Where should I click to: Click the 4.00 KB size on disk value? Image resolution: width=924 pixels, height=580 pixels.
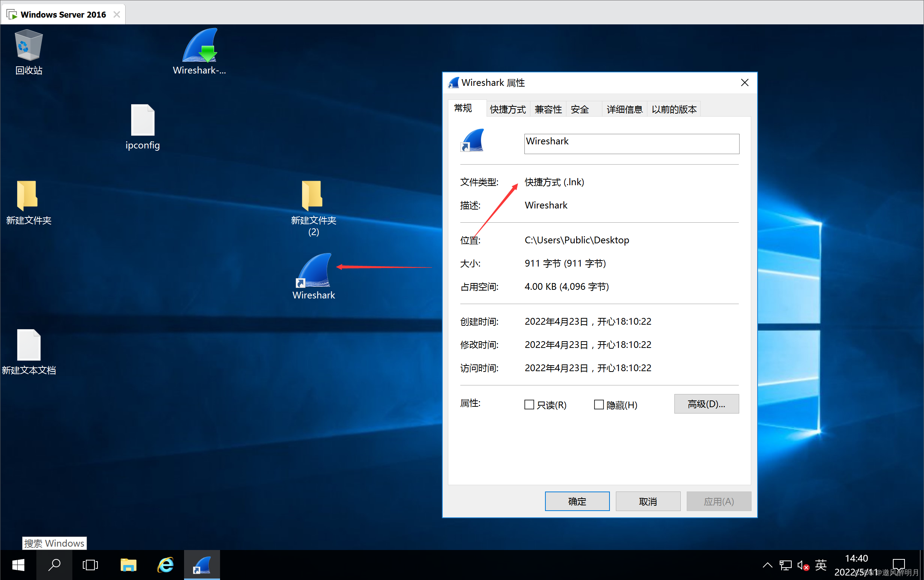[567, 286]
